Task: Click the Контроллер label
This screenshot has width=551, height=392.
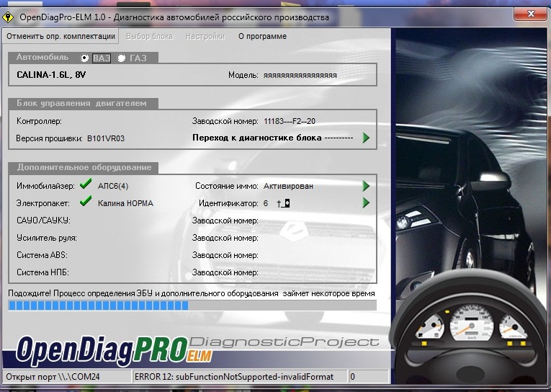Action: pyautogui.click(x=39, y=121)
